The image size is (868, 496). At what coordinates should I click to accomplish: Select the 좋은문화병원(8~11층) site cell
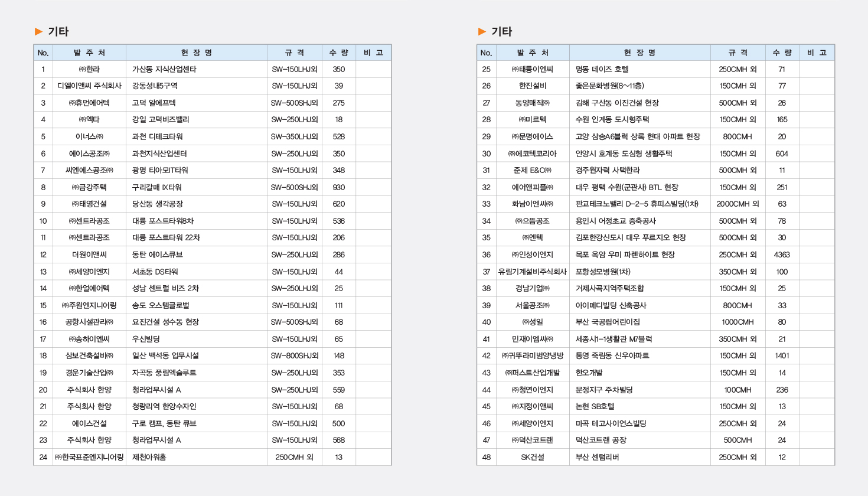pyautogui.click(x=610, y=86)
